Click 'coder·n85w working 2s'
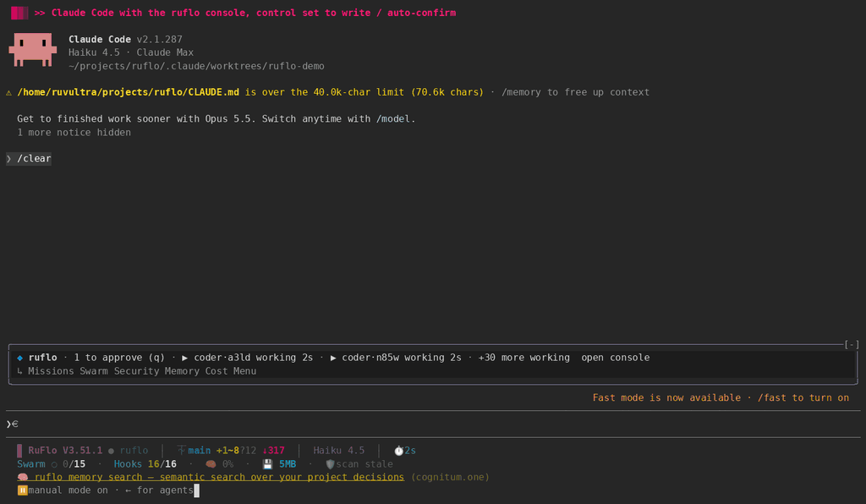Viewport: 866px width, 504px height. pyautogui.click(x=402, y=358)
